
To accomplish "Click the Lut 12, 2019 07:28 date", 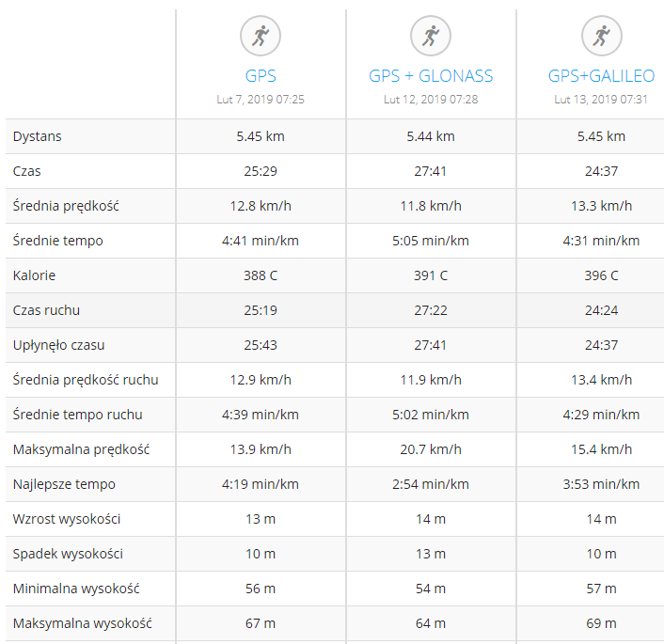I will [x=431, y=100].
